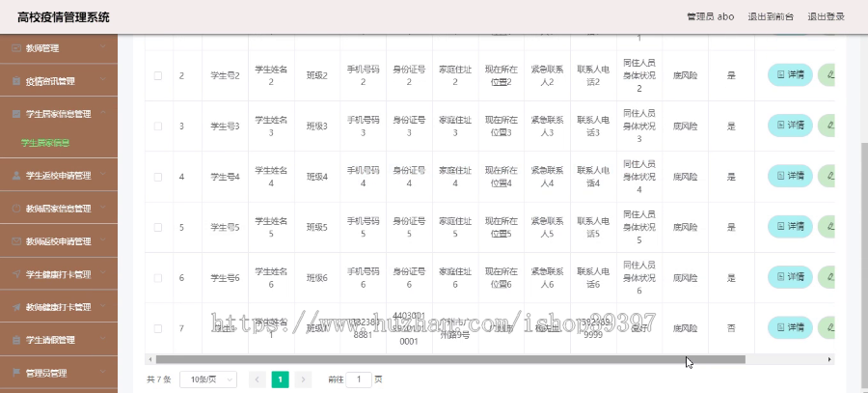The height and width of the screenshot is (393, 868).
Task: Click the green edit pencil in row 6
Action: click(830, 276)
